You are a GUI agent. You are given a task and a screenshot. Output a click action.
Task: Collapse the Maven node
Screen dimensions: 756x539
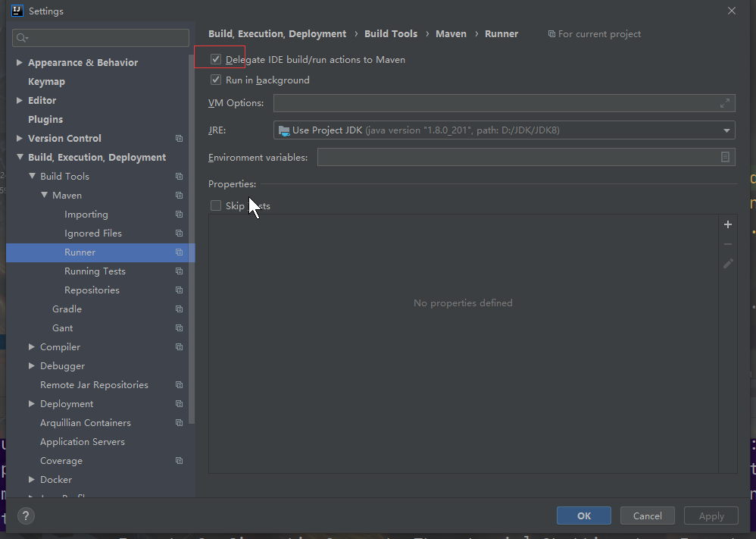coord(44,195)
